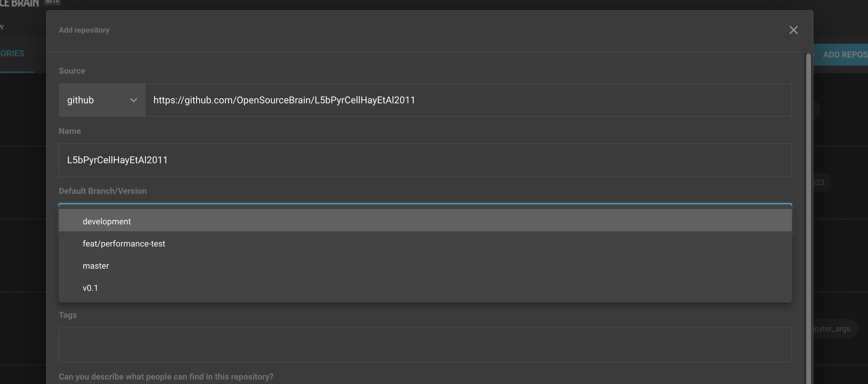The image size is (868, 384).
Task: Click the X icon in the dialog header
Action: (x=794, y=30)
